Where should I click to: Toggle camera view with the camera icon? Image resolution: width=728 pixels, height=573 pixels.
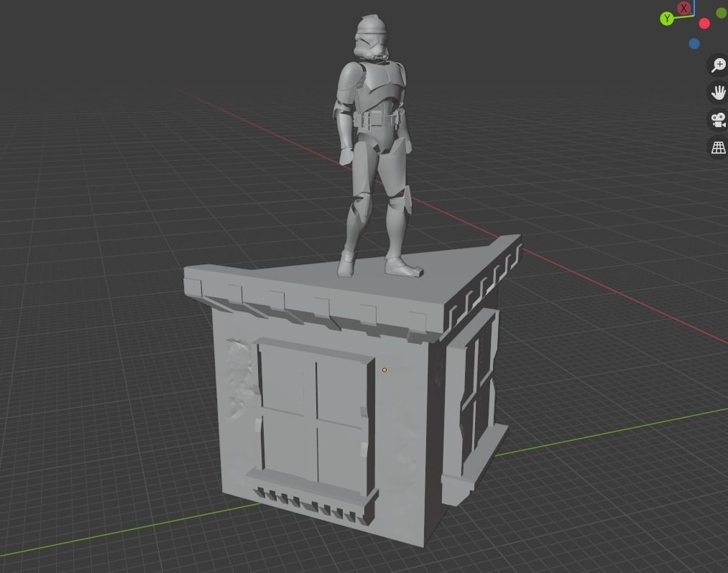tap(718, 120)
